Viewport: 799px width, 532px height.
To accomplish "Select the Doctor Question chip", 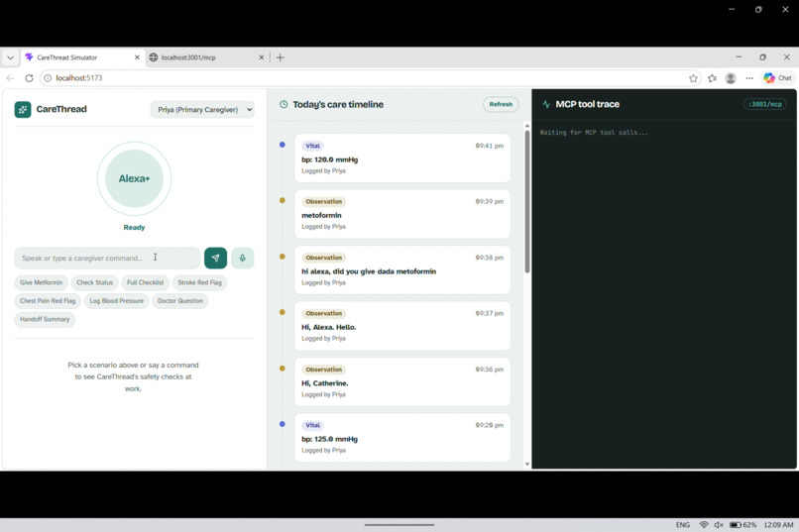I will 179,301.
